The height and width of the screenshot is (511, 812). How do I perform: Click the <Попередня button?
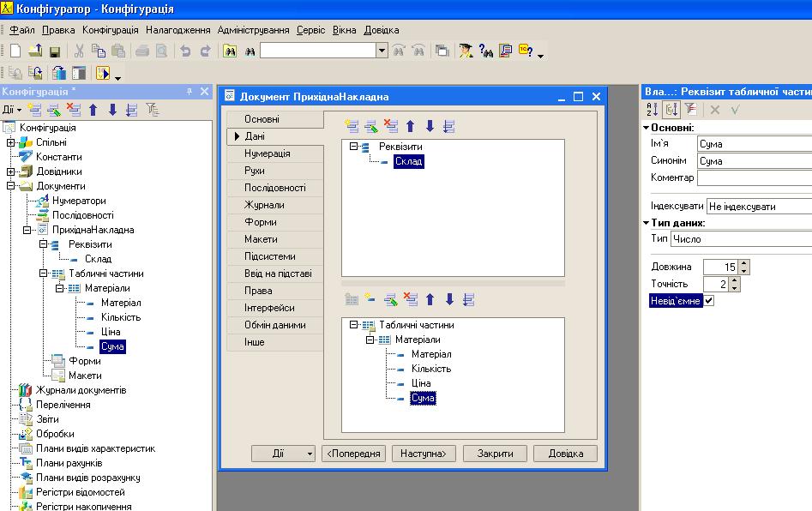point(354,454)
